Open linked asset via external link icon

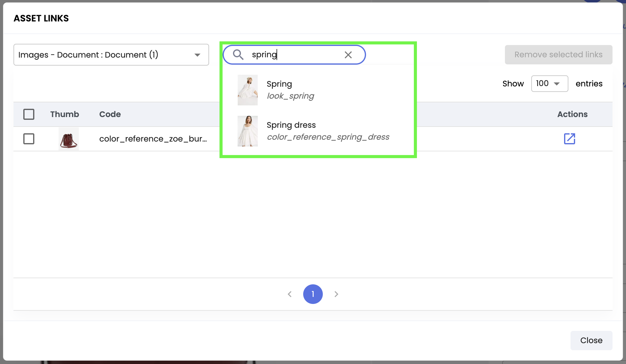coord(569,138)
